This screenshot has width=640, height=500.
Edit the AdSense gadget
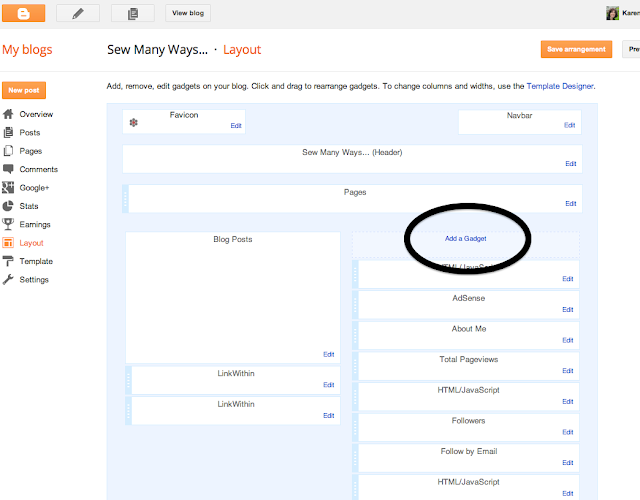tap(568, 310)
